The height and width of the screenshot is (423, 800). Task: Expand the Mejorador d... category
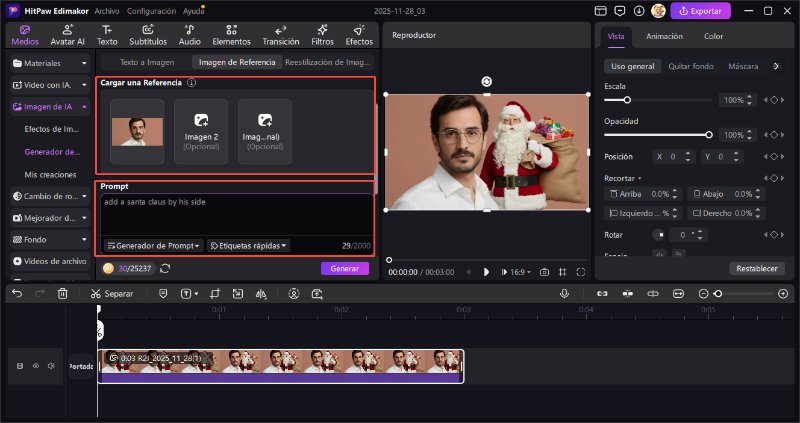pos(50,218)
